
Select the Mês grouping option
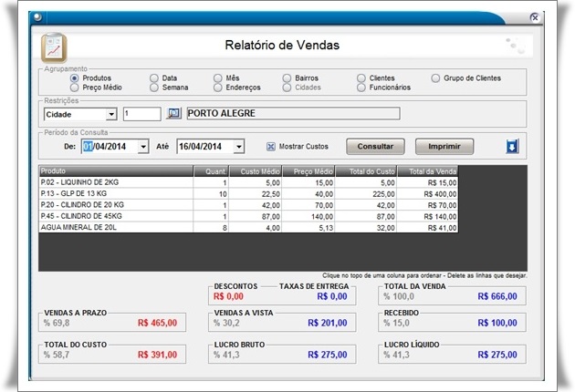coord(218,78)
